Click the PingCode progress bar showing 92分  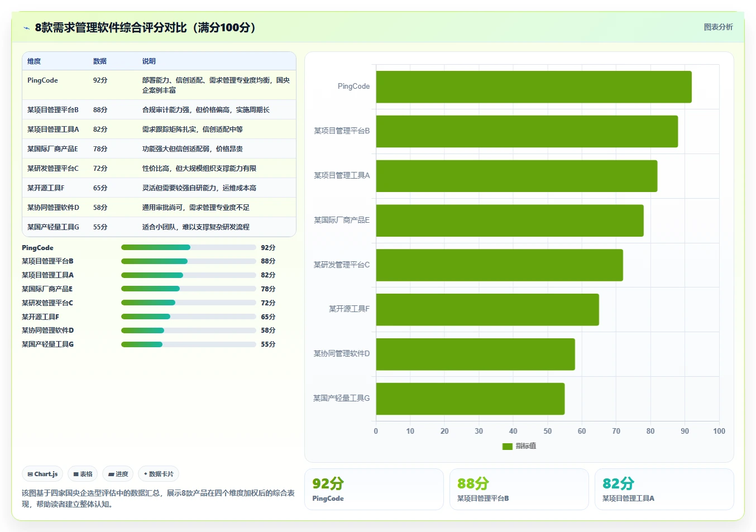pos(189,247)
